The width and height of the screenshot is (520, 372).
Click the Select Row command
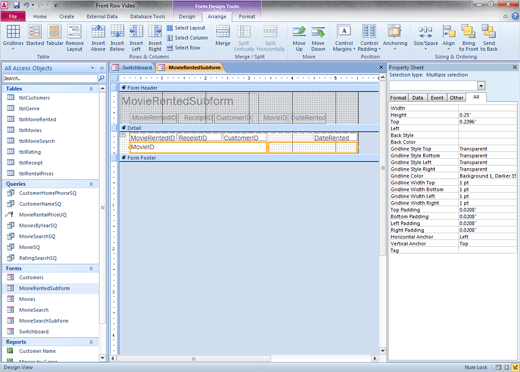tap(184, 48)
